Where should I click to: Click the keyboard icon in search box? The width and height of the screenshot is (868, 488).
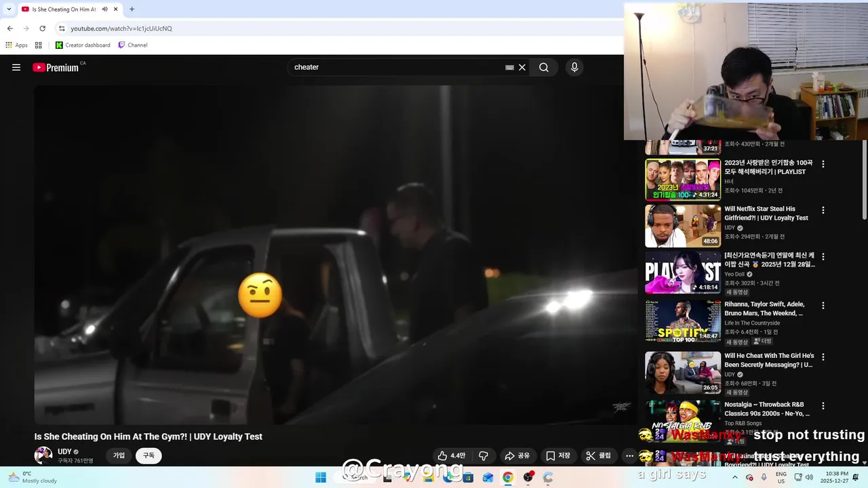[x=509, y=67]
